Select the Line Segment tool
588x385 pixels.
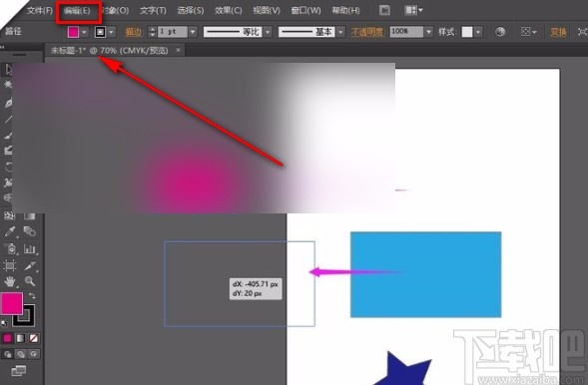(x=8, y=119)
